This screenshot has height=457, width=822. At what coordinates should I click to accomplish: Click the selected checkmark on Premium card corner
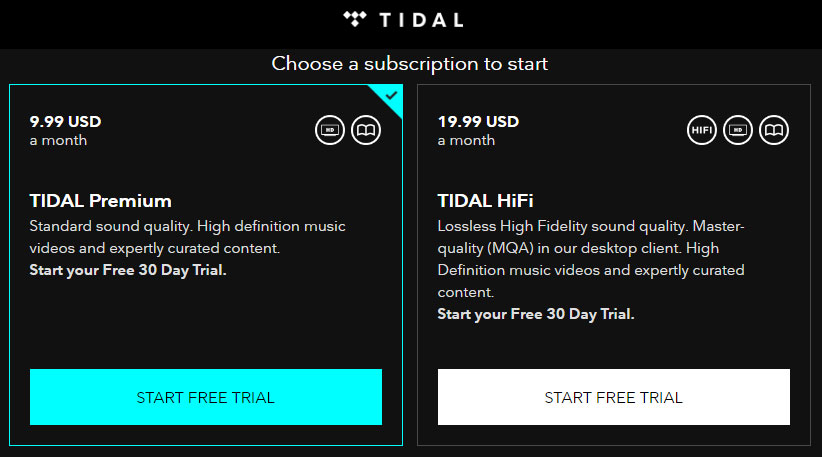click(x=392, y=95)
